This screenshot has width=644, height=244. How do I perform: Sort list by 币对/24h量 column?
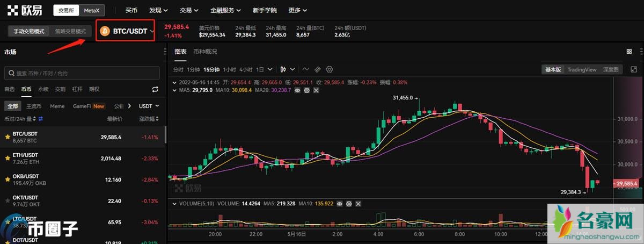19,119
